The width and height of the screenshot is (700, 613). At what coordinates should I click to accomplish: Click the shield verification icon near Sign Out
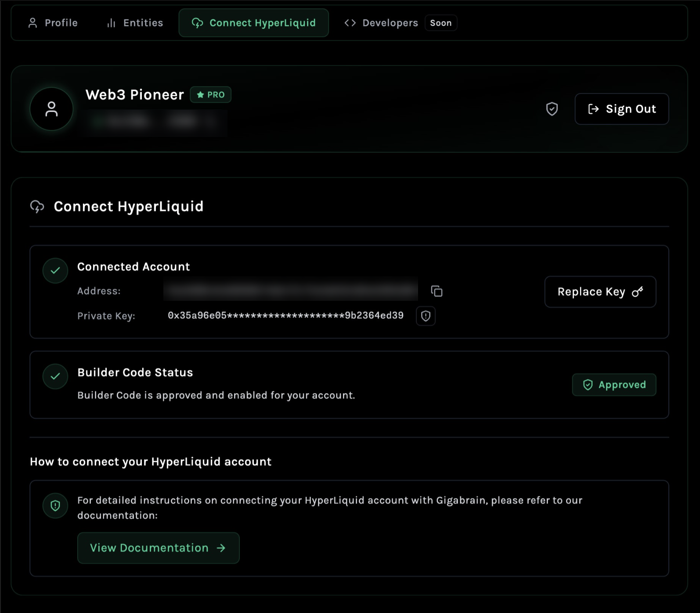[552, 109]
